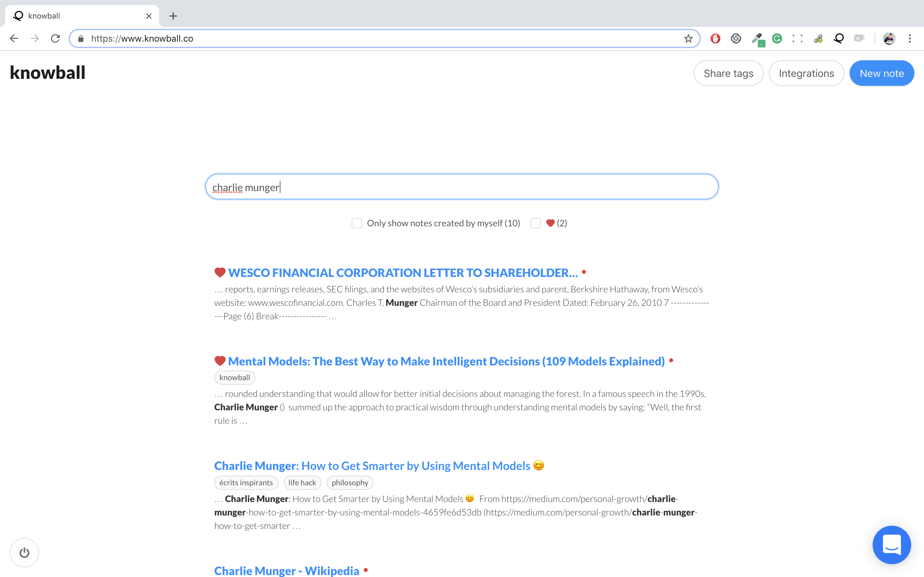
Task: Reload the page with refresh icon
Action: point(56,38)
